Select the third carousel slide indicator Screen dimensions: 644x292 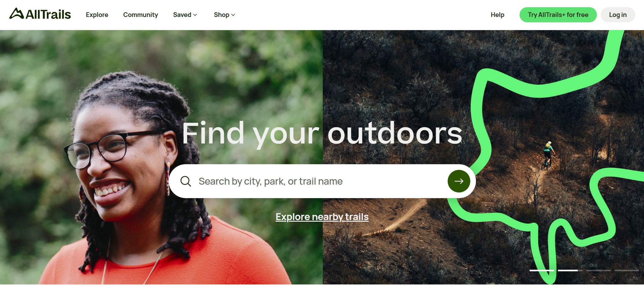click(598, 270)
